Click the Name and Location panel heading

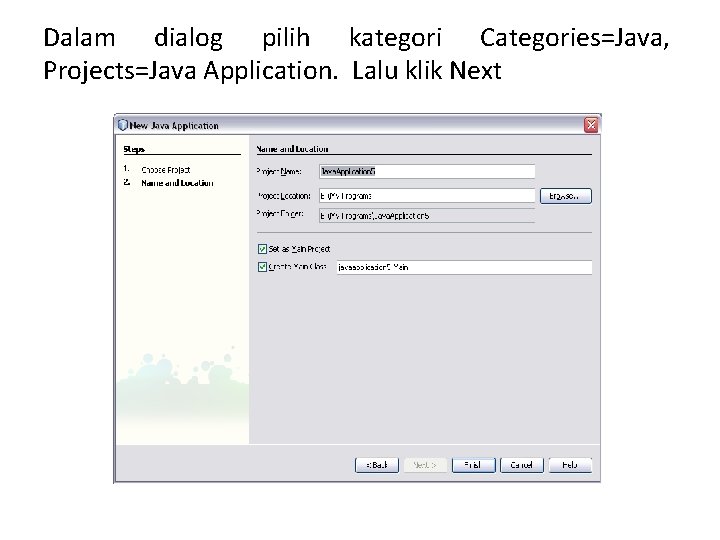tap(292, 149)
